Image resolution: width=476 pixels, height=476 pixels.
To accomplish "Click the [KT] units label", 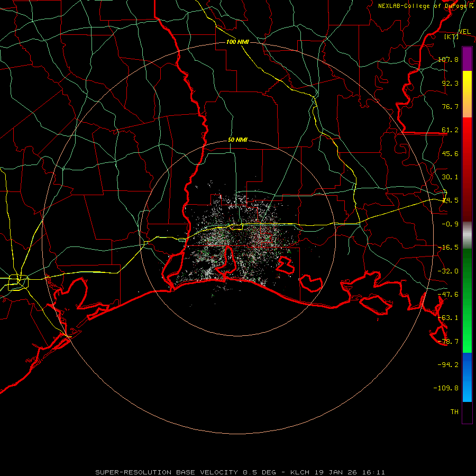I will coord(451,36).
